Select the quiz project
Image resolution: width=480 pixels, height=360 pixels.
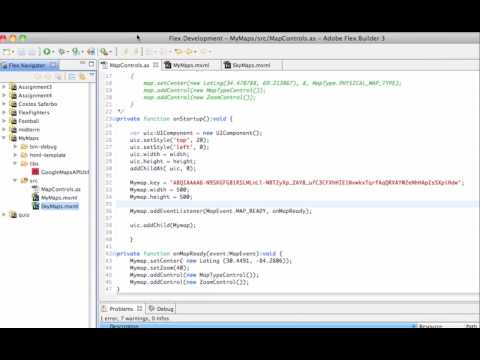tap(20, 215)
